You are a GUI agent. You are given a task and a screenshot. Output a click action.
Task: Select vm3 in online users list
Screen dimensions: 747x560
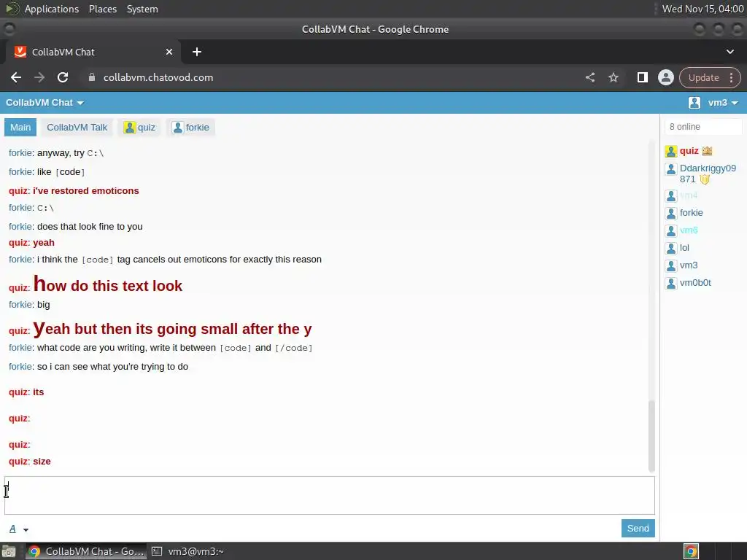[x=689, y=265]
